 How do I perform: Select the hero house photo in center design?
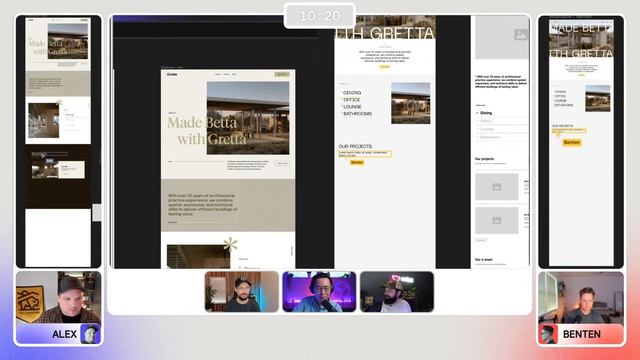coord(248,118)
